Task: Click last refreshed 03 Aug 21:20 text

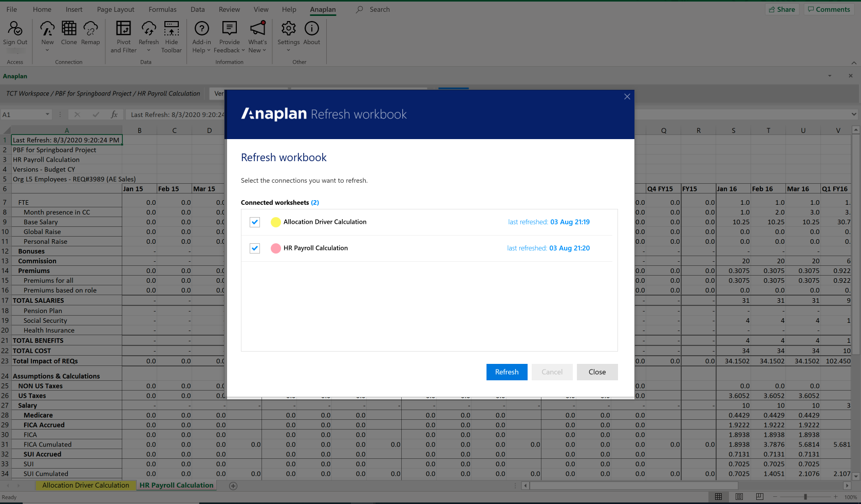Action: [548, 248]
